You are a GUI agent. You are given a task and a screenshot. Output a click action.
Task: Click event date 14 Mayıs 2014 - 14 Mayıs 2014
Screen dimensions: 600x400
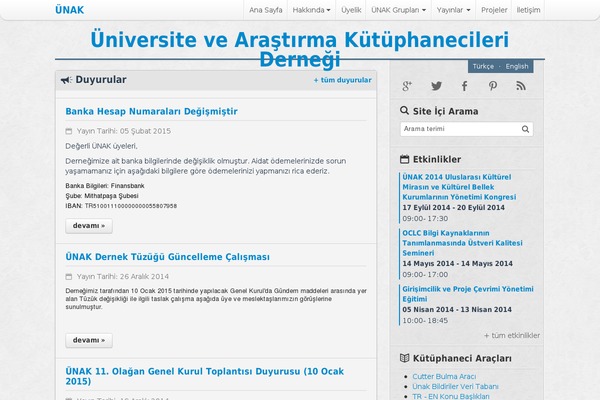(457, 264)
